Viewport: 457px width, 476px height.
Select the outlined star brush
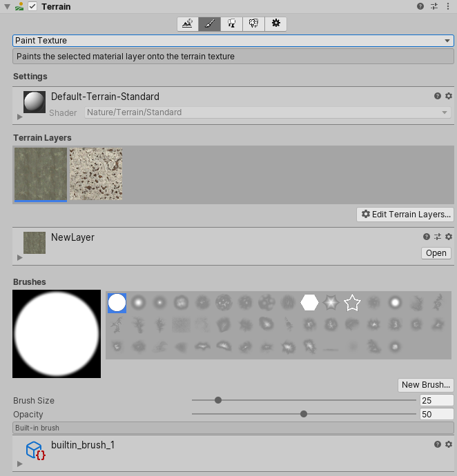353,302
